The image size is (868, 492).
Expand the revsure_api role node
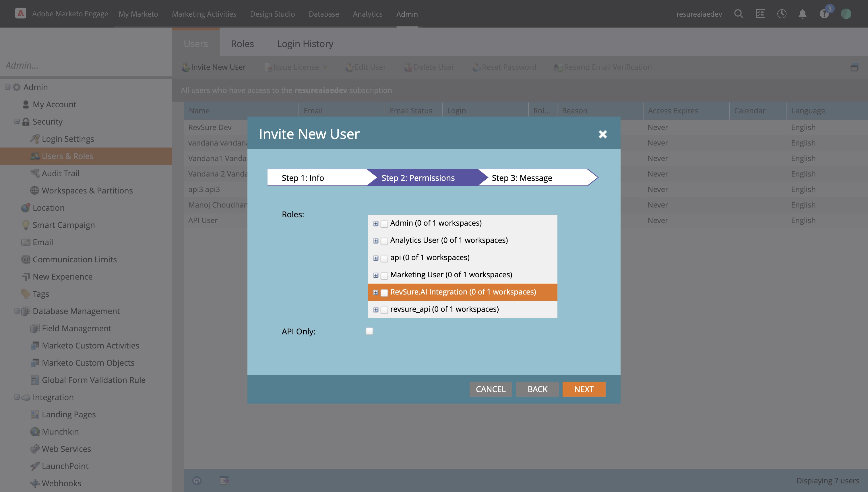coord(376,310)
